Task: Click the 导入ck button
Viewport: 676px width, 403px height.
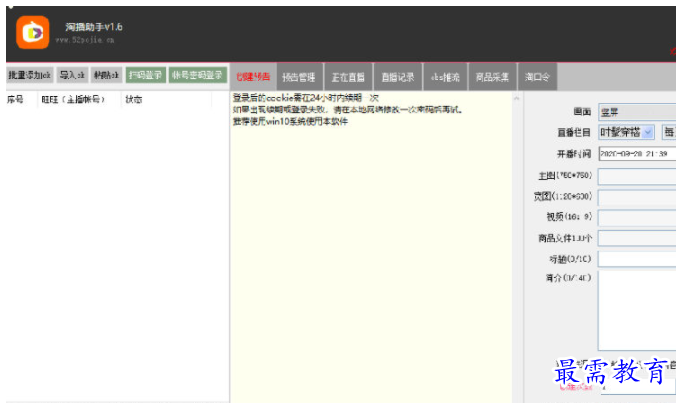Action: coord(72,75)
